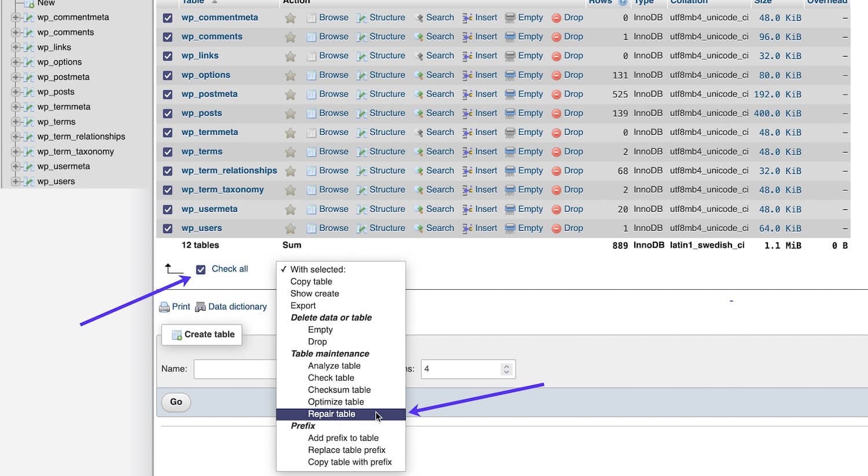The image size is (868, 476).
Task: Open the Data dictionary
Action: (x=237, y=307)
